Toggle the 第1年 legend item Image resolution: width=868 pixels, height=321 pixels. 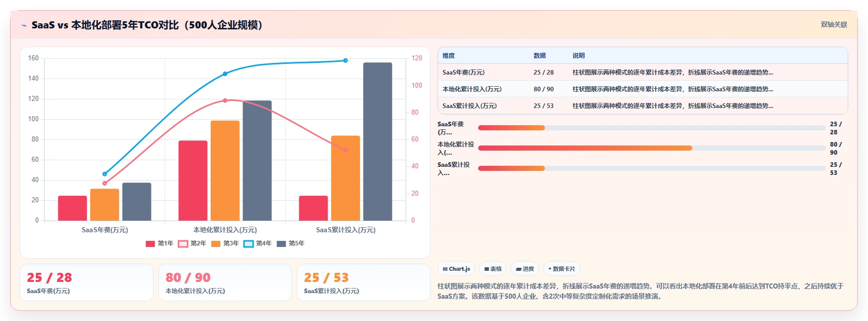160,243
